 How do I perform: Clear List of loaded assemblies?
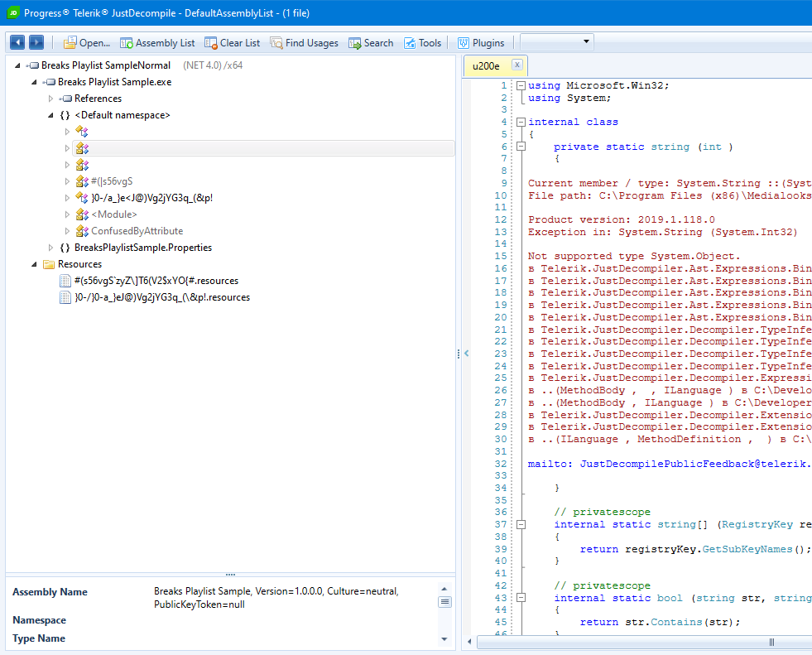(x=232, y=43)
